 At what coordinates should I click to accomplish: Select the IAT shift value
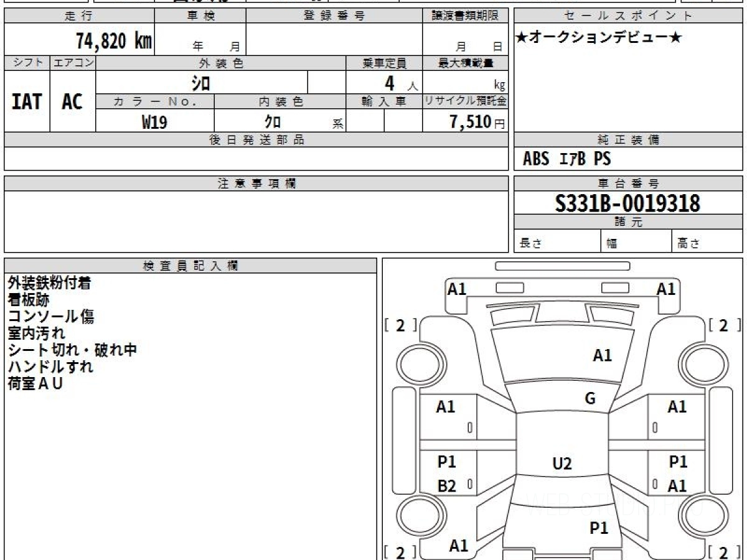tap(27, 101)
